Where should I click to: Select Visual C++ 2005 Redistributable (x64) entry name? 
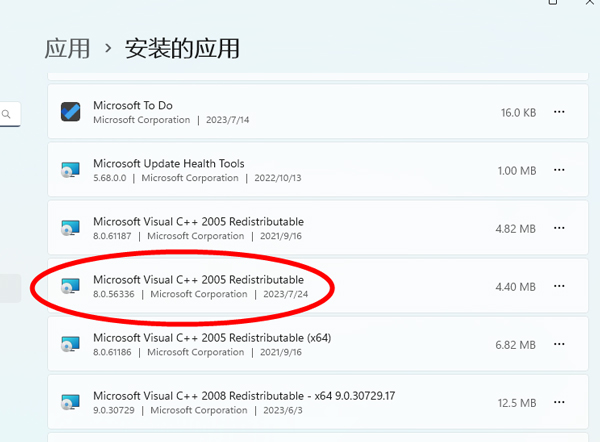pyautogui.click(x=211, y=337)
